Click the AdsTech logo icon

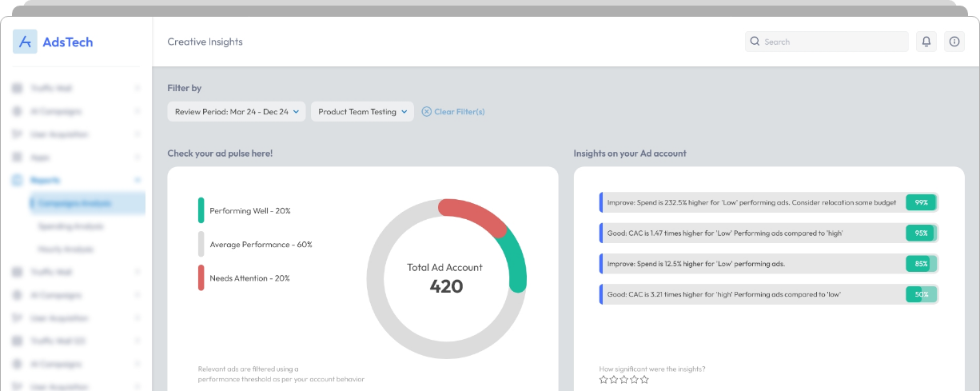pyautogui.click(x=26, y=42)
